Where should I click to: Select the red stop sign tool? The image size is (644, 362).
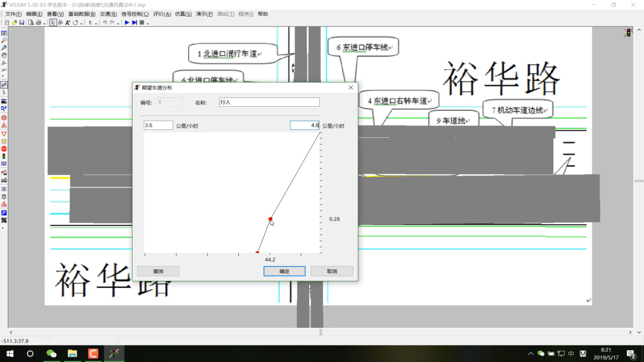[4, 149]
